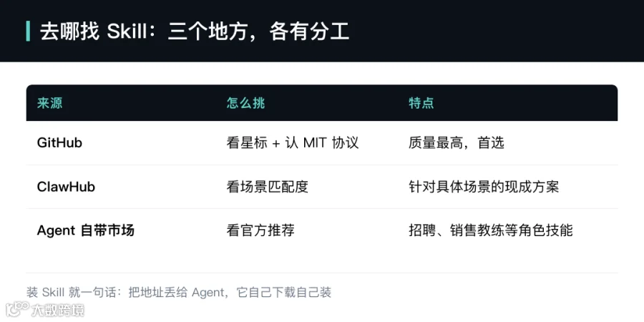Image resolution: width=644 pixels, height=322 pixels.
Task: Click the 大数跨境 watermark text
Action: coord(57,309)
